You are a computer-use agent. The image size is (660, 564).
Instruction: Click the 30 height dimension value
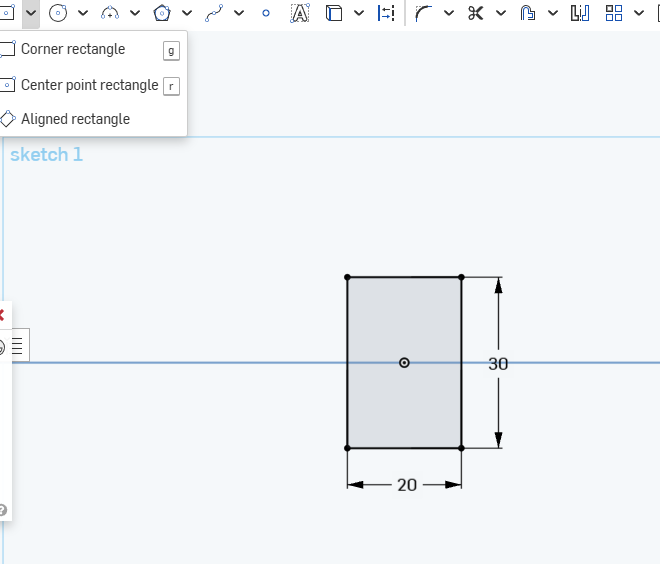pyautogui.click(x=498, y=364)
